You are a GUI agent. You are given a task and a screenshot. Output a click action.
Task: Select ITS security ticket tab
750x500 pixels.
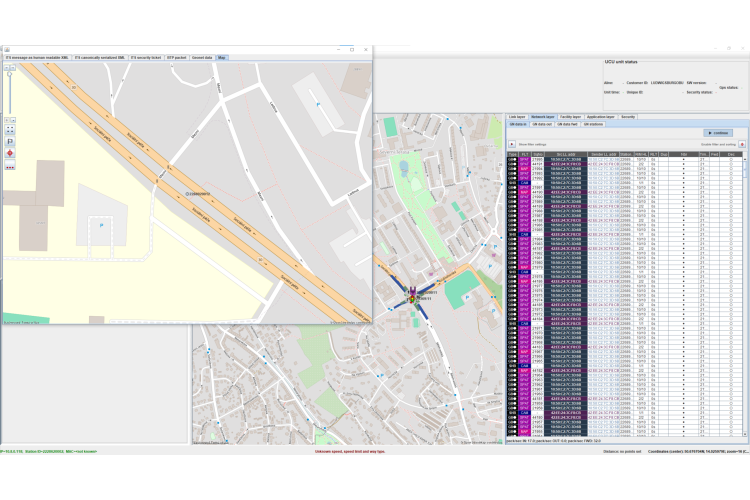click(146, 57)
